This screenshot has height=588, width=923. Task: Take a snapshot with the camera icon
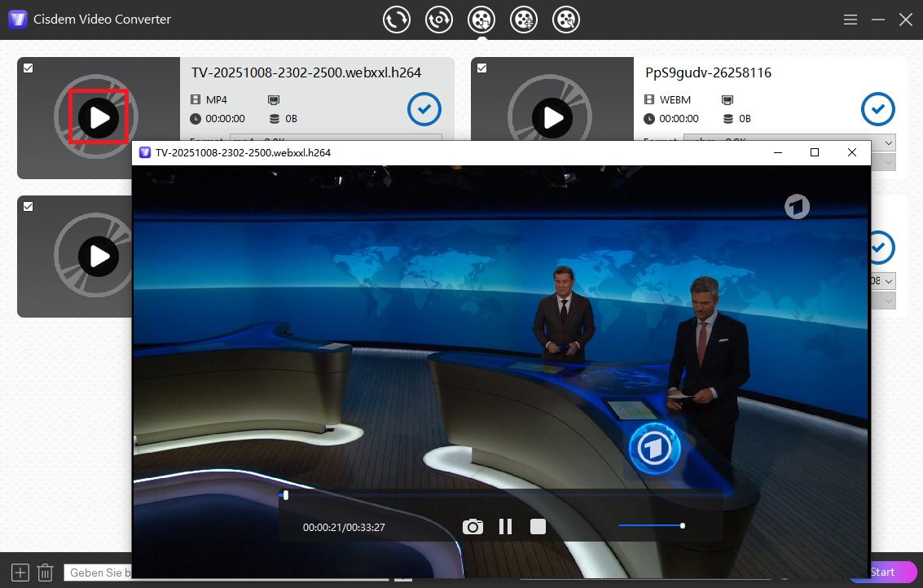coord(472,527)
